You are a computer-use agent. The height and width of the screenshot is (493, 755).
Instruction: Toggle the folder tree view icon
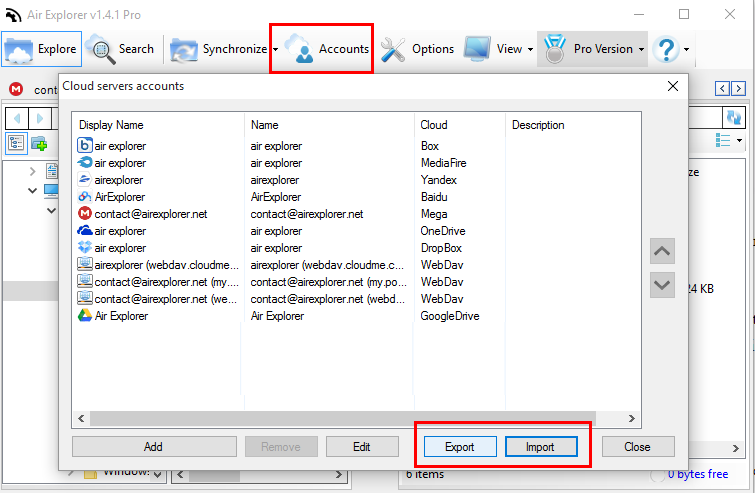[16, 143]
